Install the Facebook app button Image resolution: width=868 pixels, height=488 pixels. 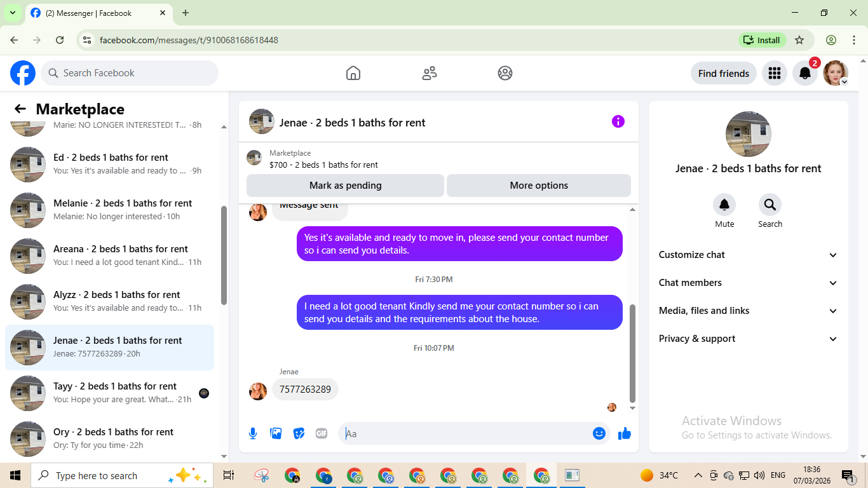tap(763, 40)
